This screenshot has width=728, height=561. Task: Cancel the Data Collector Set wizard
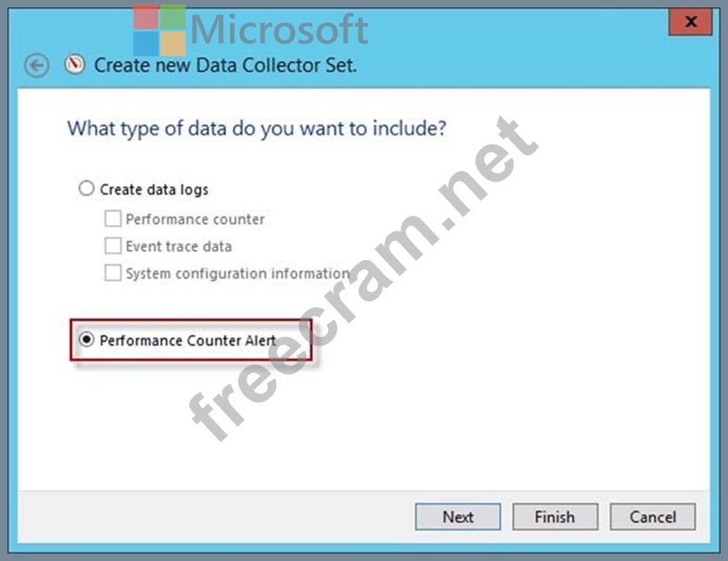[x=652, y=517]
